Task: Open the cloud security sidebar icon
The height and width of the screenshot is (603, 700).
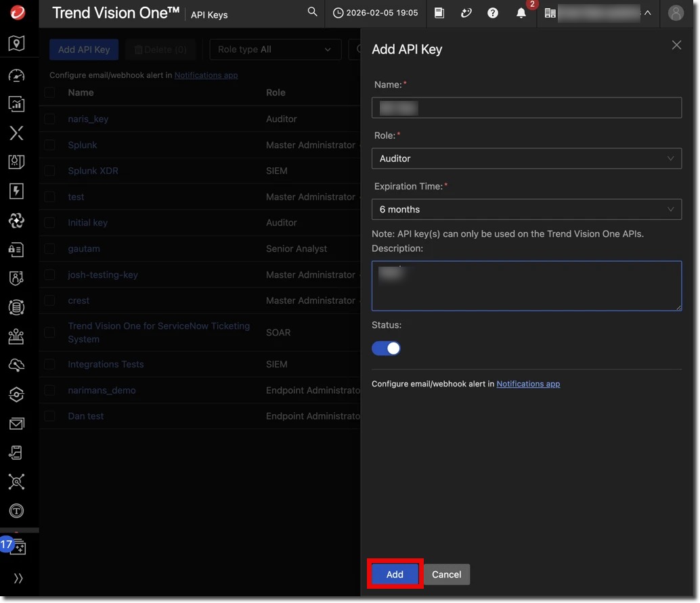Action: coord(16,365)
